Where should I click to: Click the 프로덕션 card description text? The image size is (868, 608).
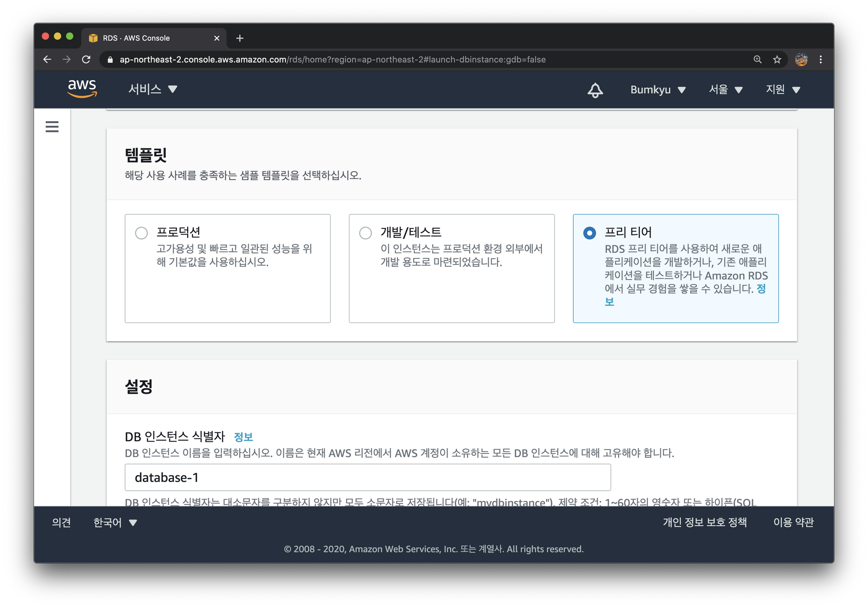[x=234, y=255]
